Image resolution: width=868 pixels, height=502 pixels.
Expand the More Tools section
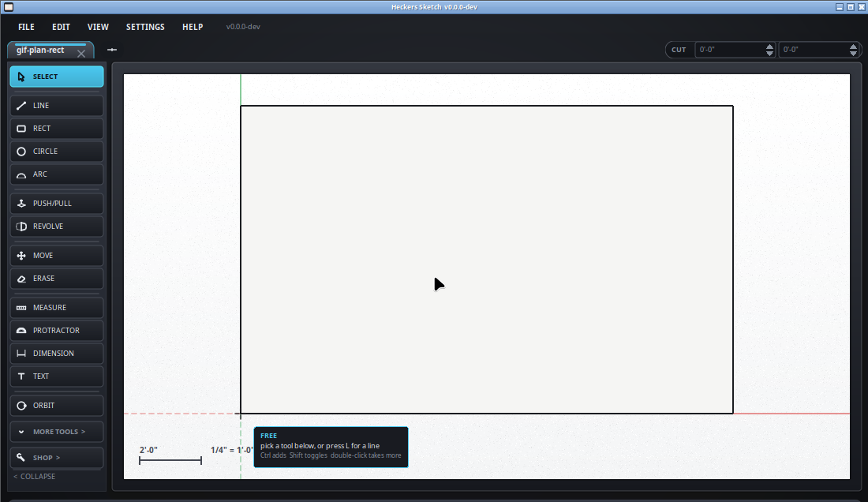57,432
